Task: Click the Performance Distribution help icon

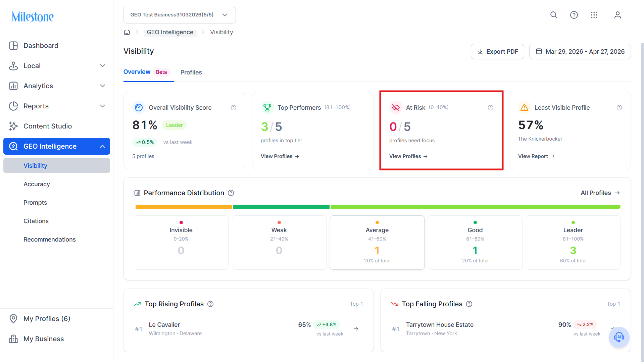Action: click(231, 193)
